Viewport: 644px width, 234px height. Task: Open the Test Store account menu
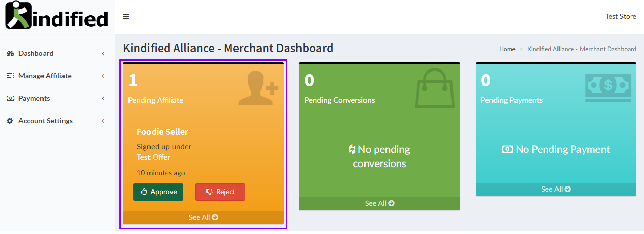click(x=620, y=17)
